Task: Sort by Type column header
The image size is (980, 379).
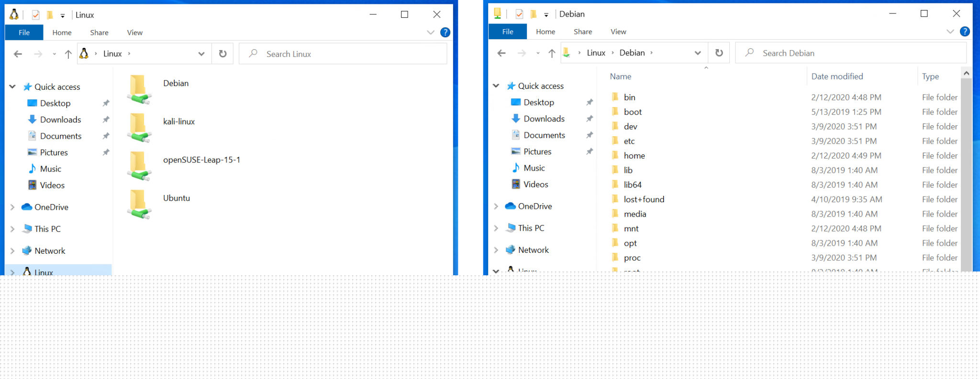Action: pyautogui.click(x=930, y=76)
